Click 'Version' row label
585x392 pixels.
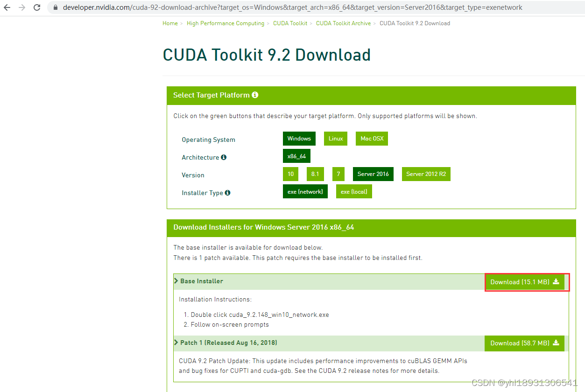[193, 175]
